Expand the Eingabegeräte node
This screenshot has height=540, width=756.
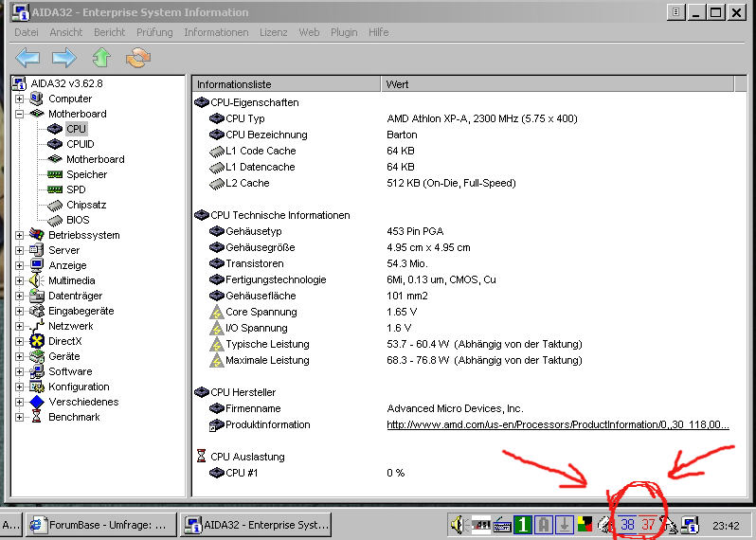19,311
